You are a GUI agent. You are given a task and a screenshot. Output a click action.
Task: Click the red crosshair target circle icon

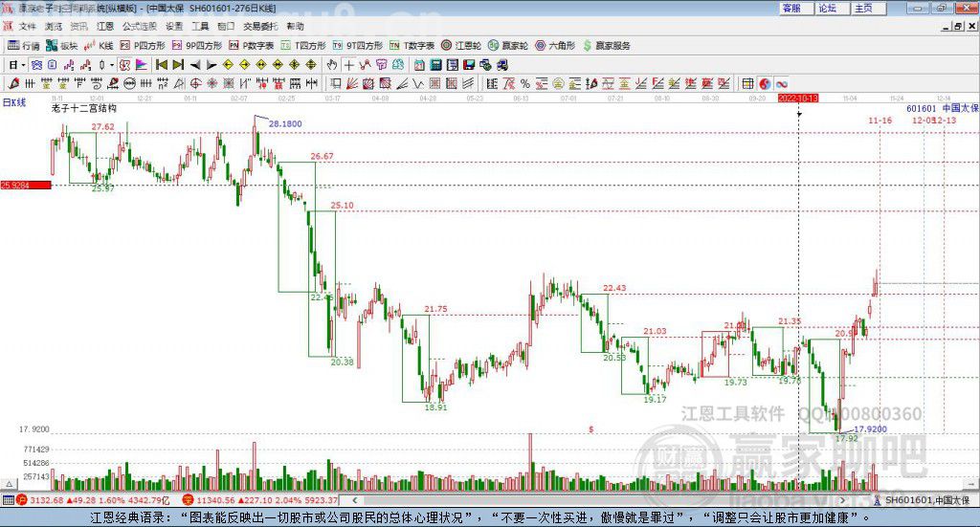(x=195, y=83)
